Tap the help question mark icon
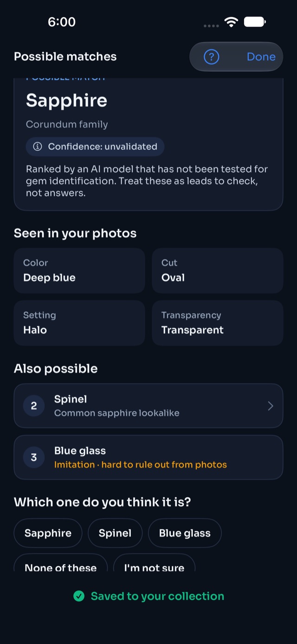 (211, 57)
